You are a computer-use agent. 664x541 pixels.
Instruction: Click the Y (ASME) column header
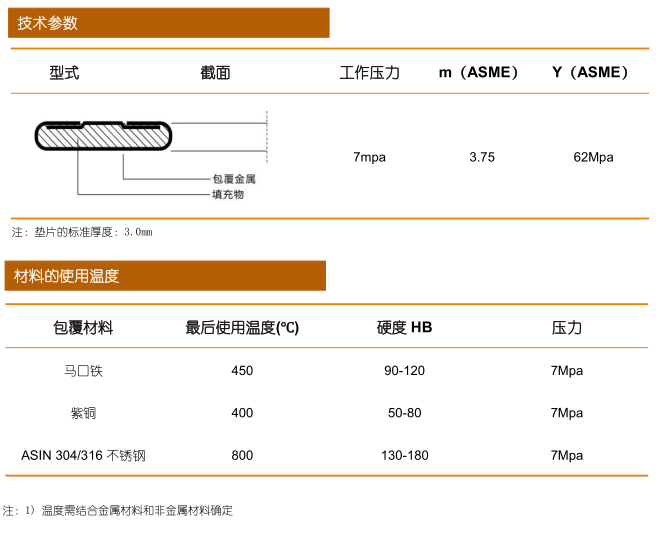point(592,72)
